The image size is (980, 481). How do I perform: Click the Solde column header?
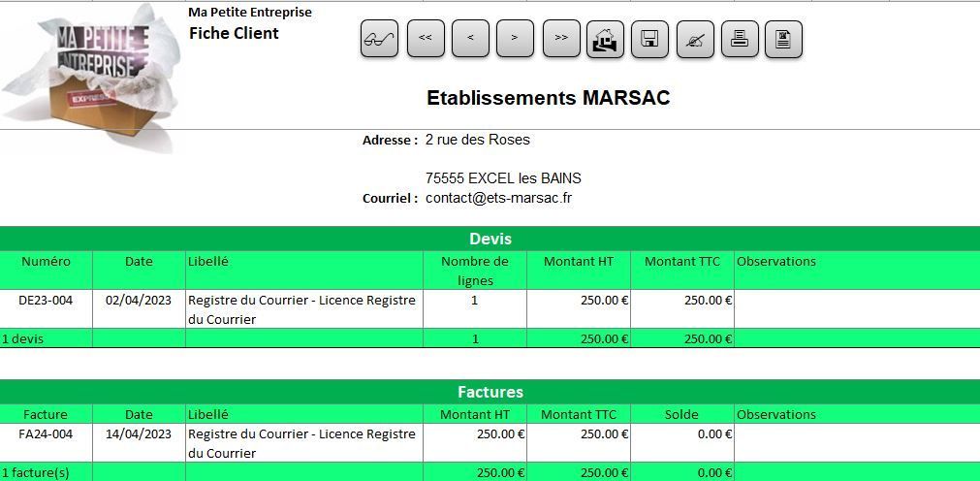coord(681,414)
